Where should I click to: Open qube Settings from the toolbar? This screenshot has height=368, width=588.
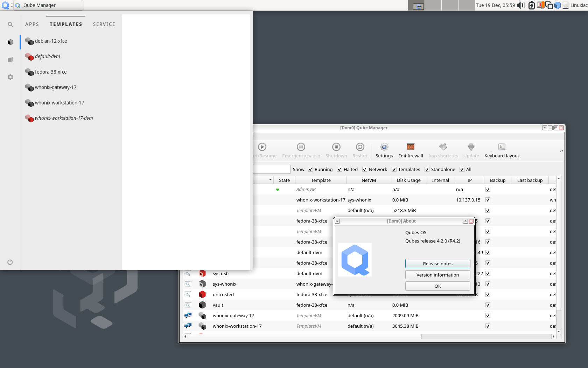384,150
